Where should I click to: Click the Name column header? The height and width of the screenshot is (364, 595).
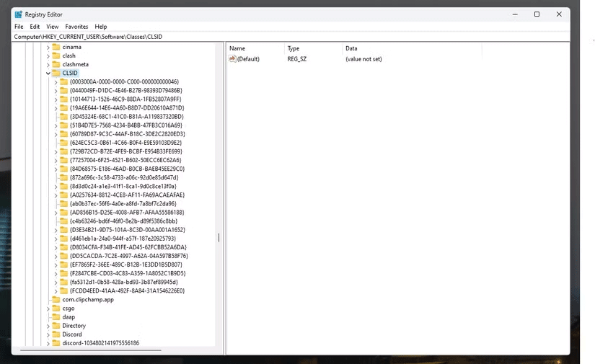238,48
